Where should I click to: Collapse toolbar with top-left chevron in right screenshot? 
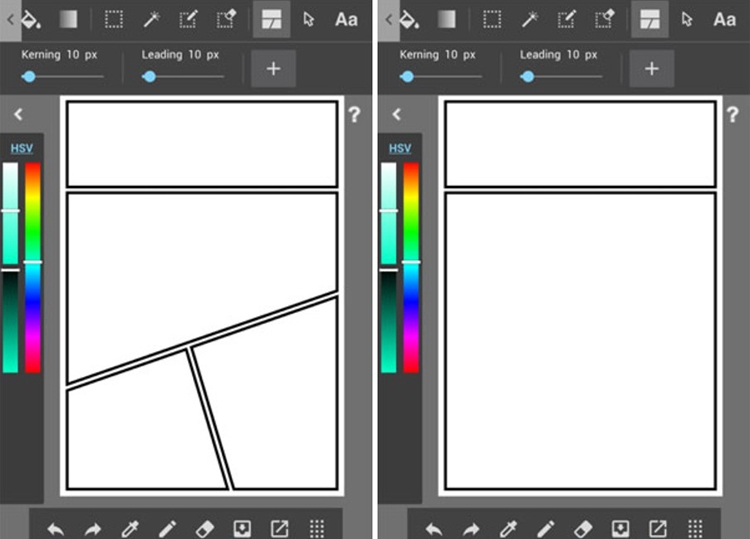(x=389, y=20)
